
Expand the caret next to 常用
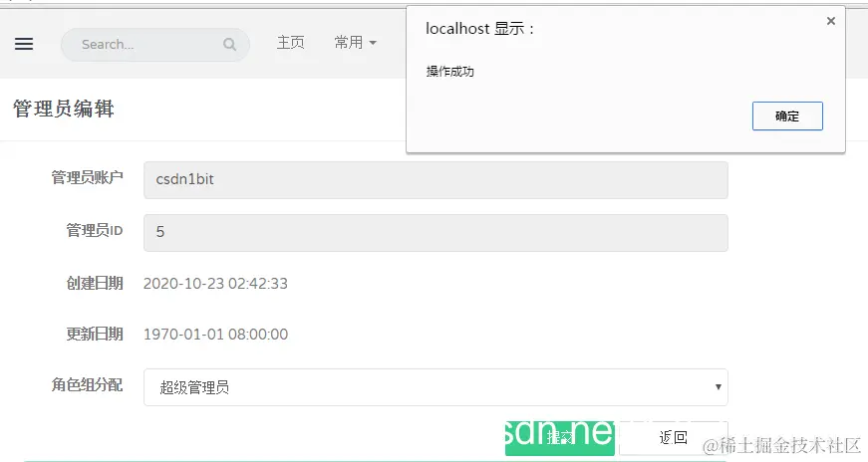coord(373,43)
